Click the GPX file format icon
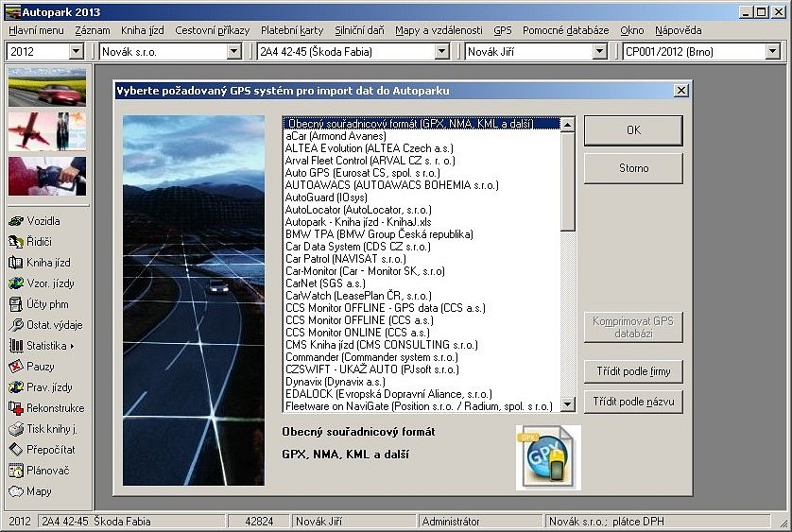This screenshot has width=792, height=532. pos(548,457)
